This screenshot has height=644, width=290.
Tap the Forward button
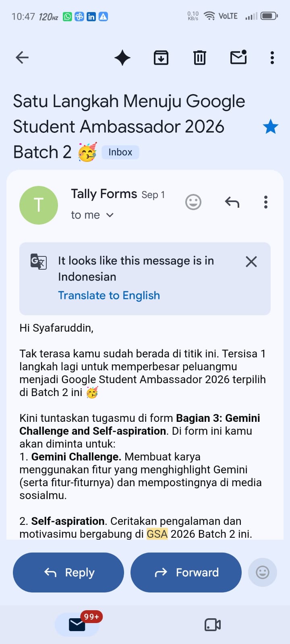point(186,572)
